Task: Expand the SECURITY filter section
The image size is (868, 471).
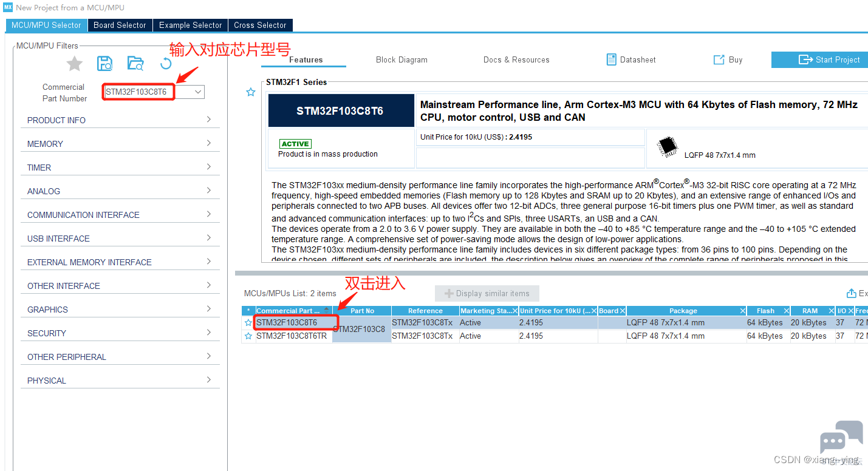Action: [x=120, y=333]
